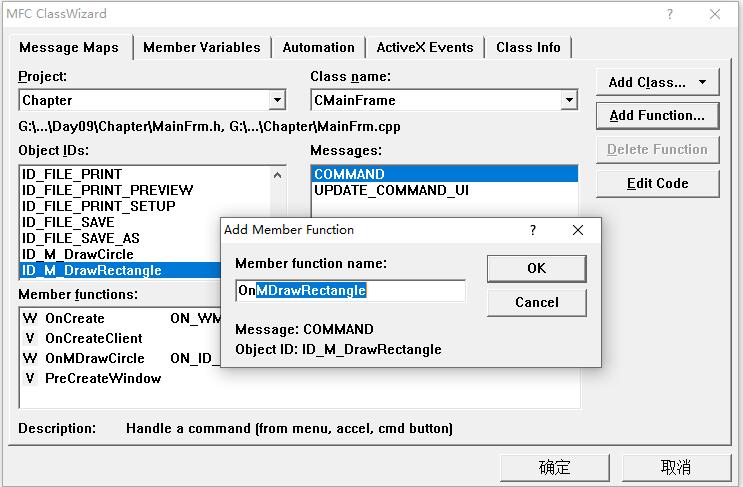Viewport: 743px width, 487px height.
Task: Click the Add Member Function help question mark
Action: point(533,230)
